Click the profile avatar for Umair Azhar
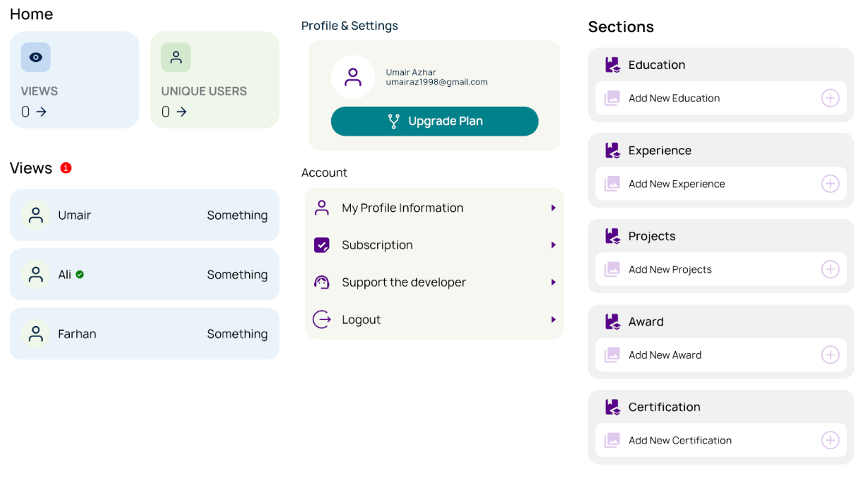This screenshot has width=868, height=488. (353, 77)
